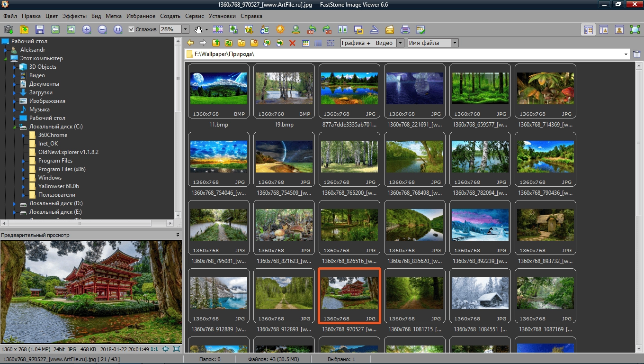Refresh the folder view icon
Image resolution: width=644 pixels, height=364 pixels.
(229, 43)
